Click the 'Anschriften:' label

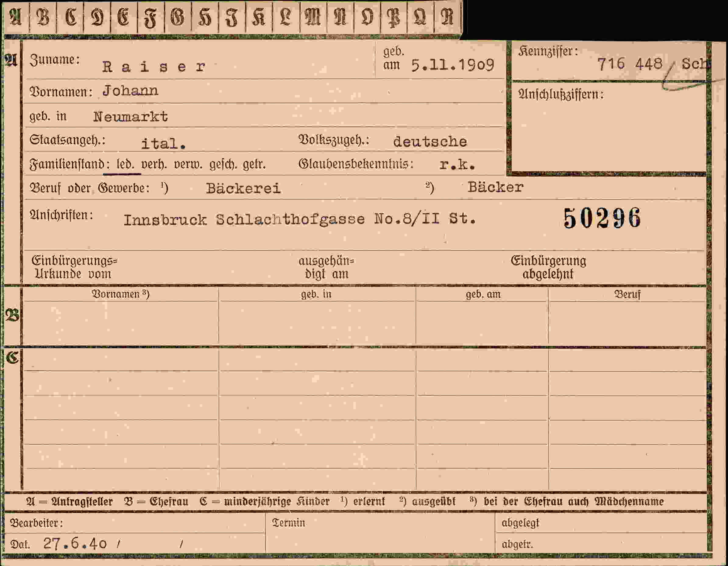click(x=61, y=216)
